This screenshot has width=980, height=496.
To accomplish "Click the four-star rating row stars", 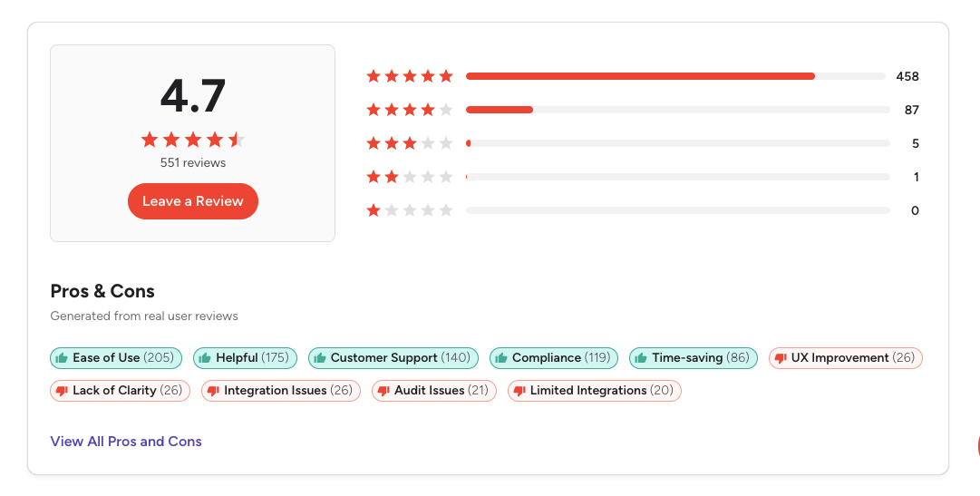I will (410, 110).
